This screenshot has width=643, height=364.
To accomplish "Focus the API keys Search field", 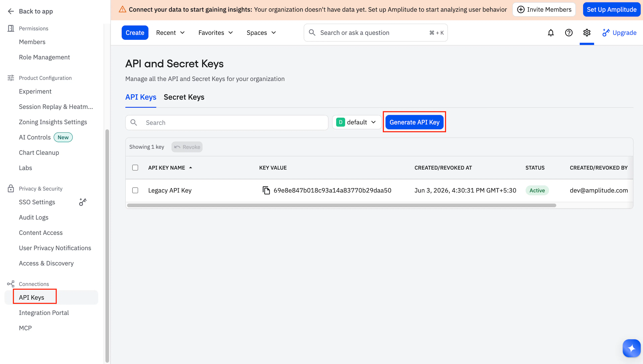I will [x=227, y=123].
